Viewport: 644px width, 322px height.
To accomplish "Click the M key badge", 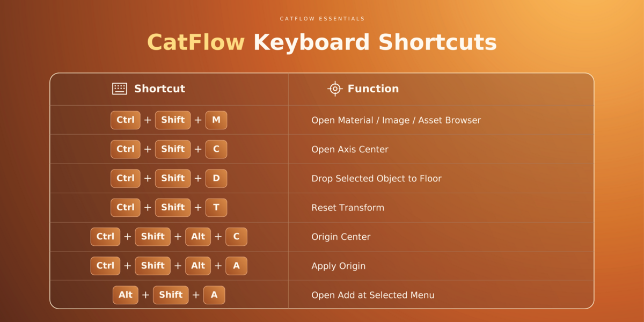I will tap(216, 120).
